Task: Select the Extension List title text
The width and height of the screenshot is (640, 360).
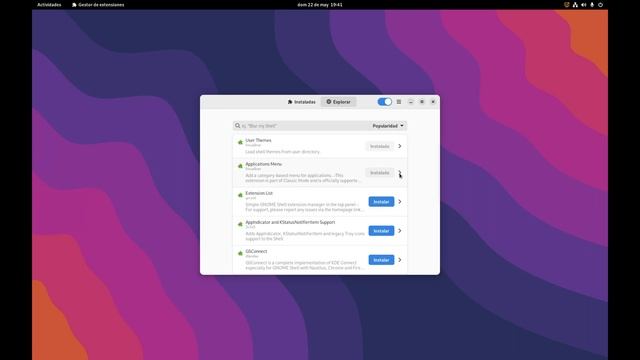Action: [259, 193]
